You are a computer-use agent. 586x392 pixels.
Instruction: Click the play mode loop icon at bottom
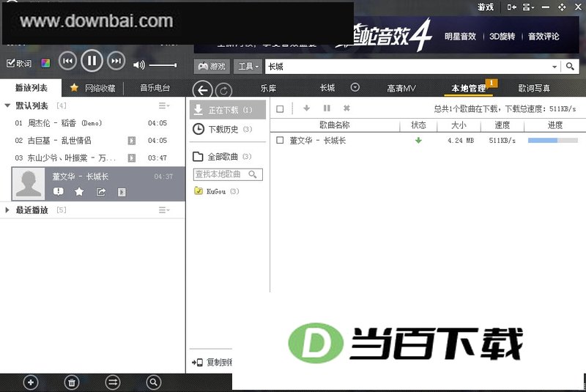113,382
